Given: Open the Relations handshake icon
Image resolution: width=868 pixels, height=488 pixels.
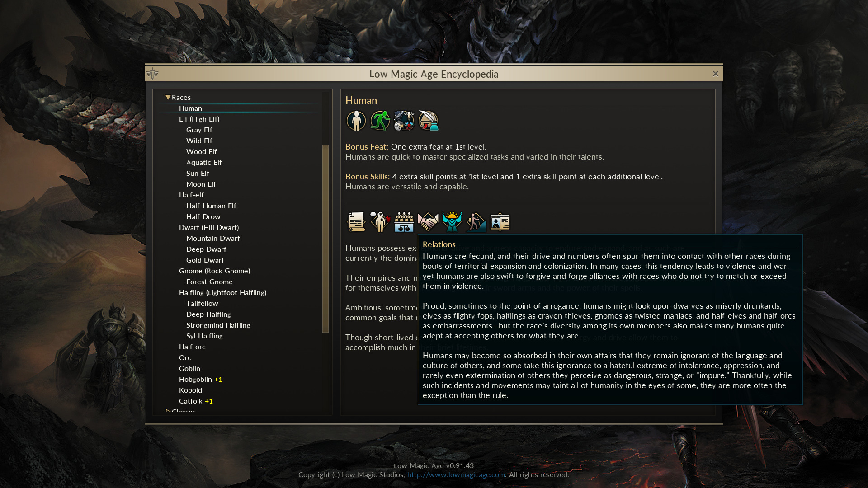Looking at the screenshot, I should [428, 222].
